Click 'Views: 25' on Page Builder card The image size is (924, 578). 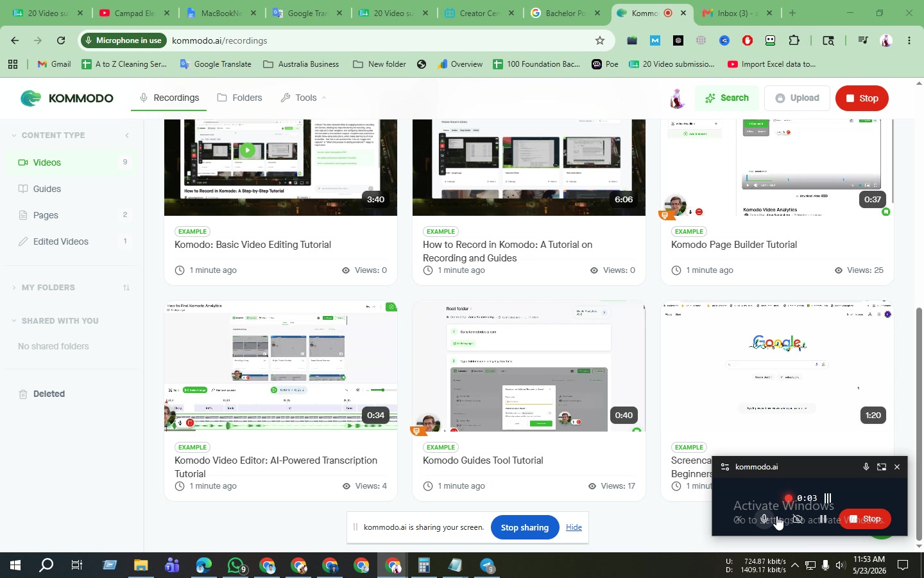coord(859,270)
